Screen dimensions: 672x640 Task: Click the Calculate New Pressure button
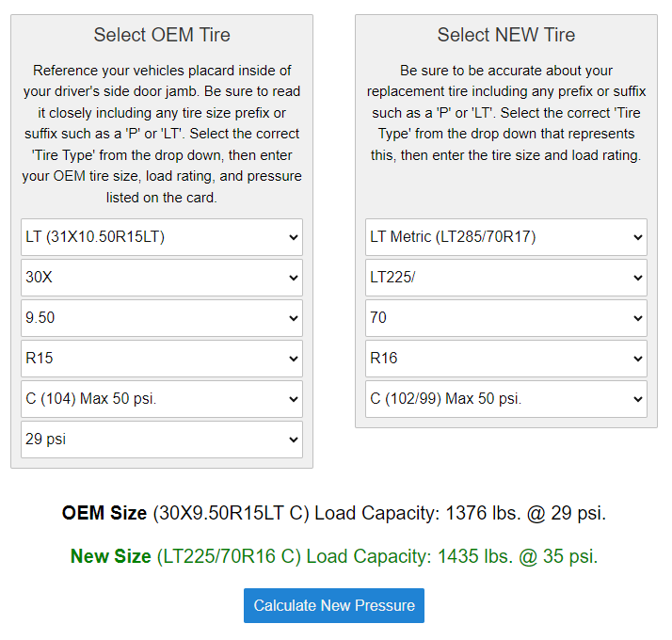(334, 605)
